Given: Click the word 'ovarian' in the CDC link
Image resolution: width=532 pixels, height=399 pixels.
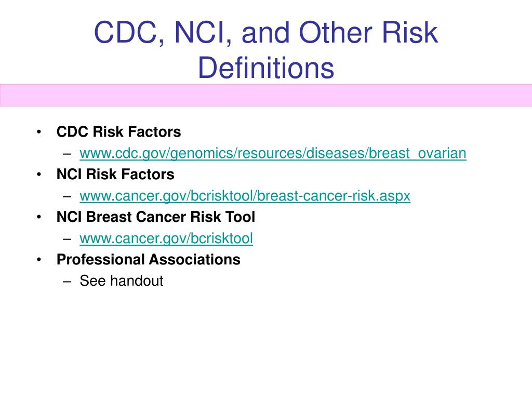Looking at the screenshot, I should 442,153.
